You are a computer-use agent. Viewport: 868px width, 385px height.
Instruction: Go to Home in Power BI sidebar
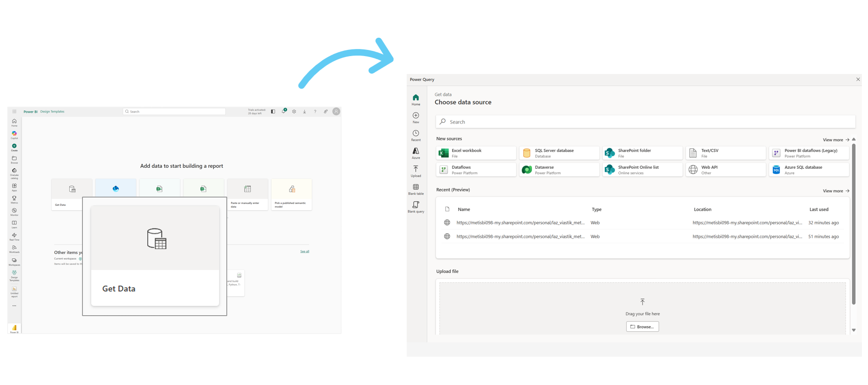pyautogui.click(x=14, y=123)
